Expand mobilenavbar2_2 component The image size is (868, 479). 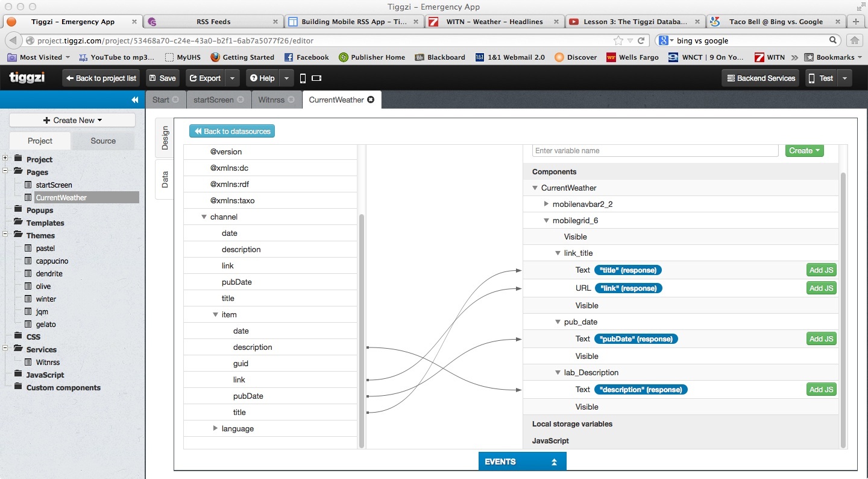click(546, 205)
